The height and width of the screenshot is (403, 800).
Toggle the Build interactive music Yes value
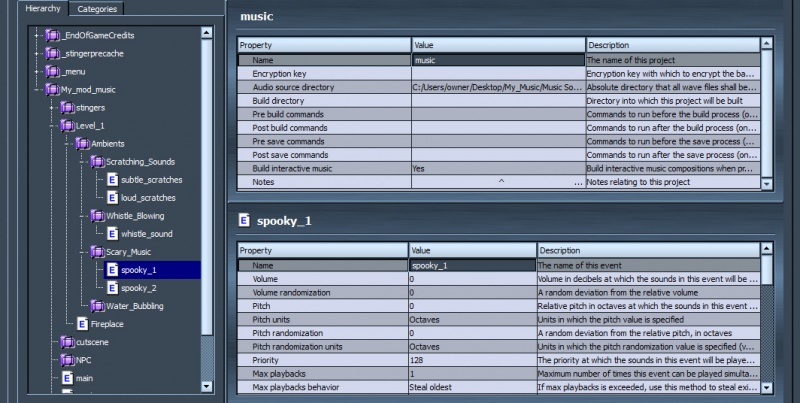(x=497, y=169)
